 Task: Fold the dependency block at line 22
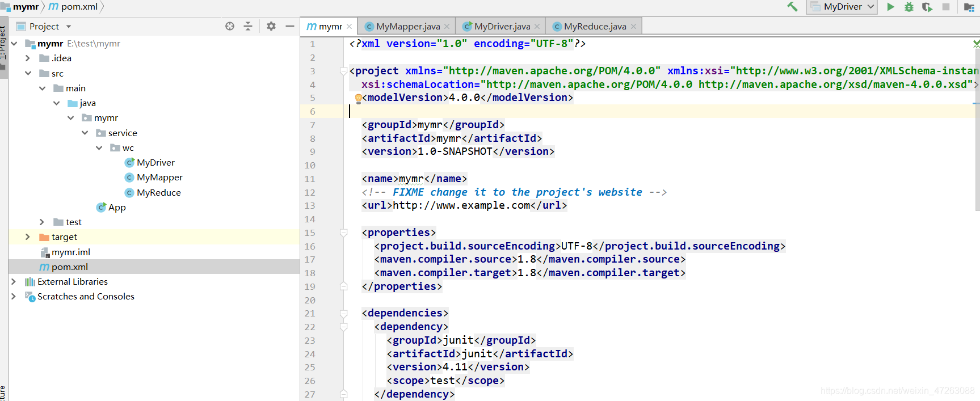tap(343, 327)
